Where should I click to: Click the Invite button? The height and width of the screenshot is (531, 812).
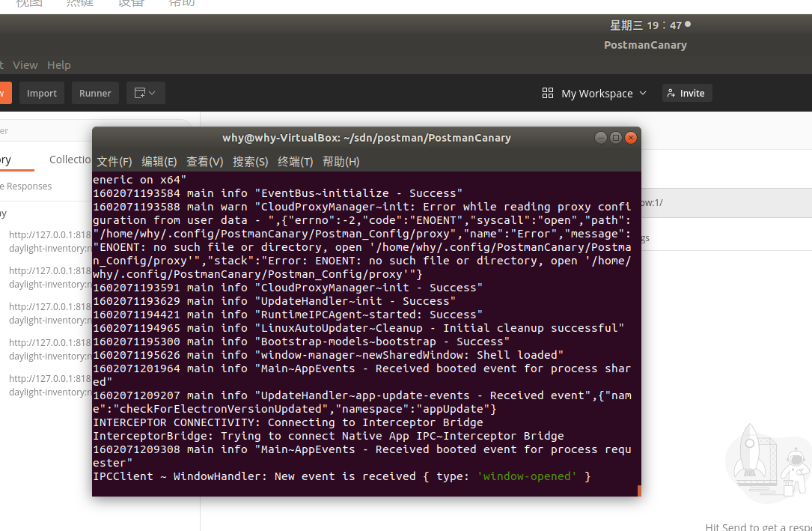687,94
